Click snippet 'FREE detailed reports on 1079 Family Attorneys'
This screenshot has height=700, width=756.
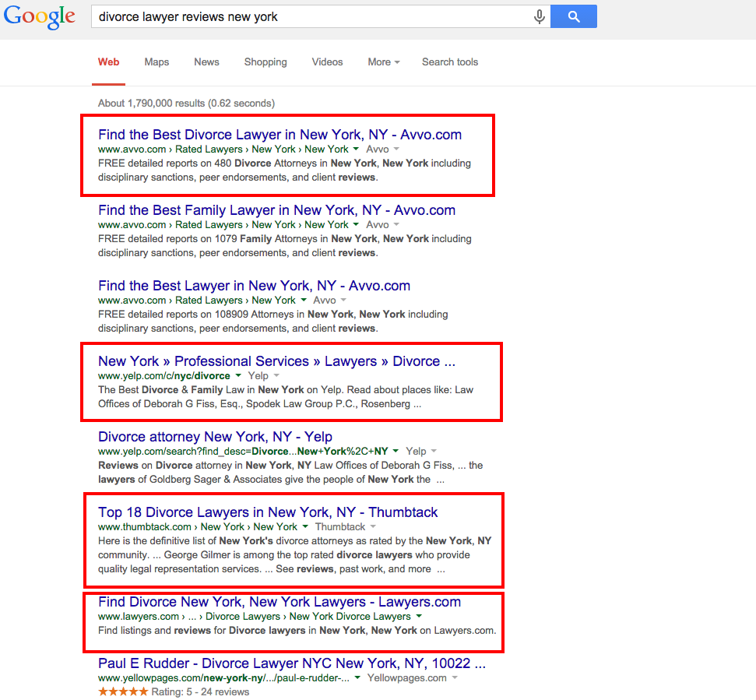284,246
